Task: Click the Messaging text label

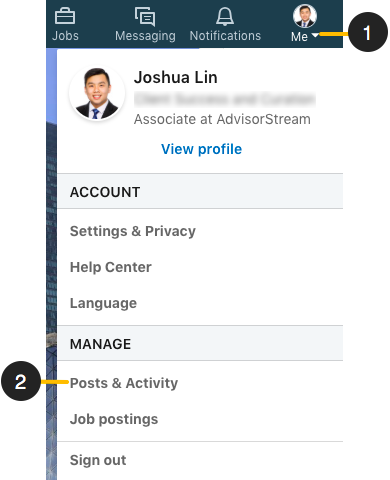Action: (x=145, y=36)
